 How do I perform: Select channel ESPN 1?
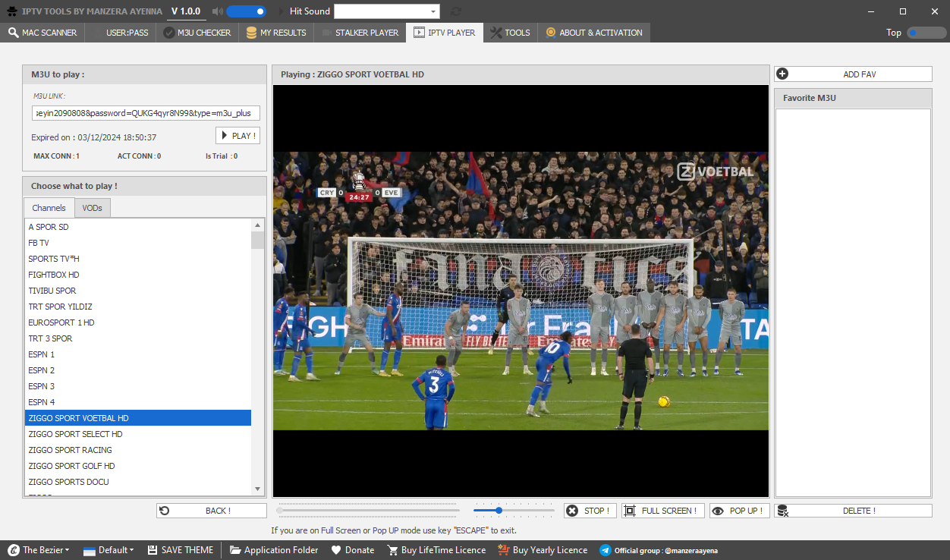[x=138, y=354]
